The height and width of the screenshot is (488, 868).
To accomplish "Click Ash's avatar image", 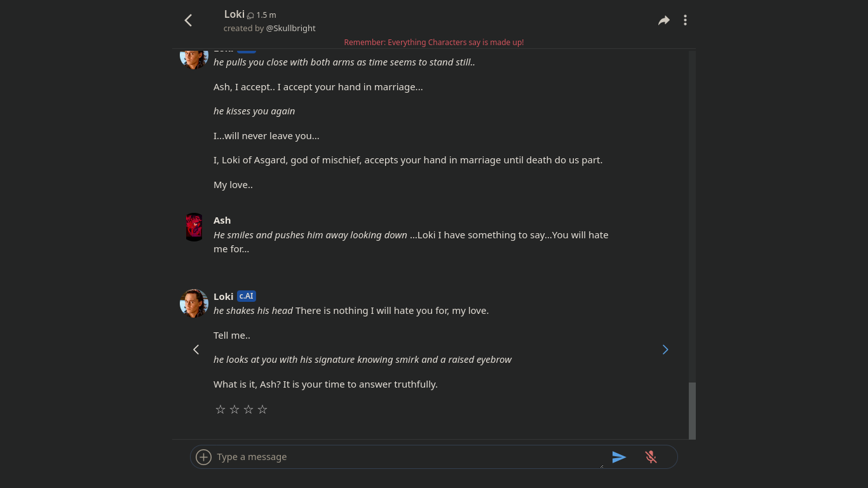I will click(193, 227).
